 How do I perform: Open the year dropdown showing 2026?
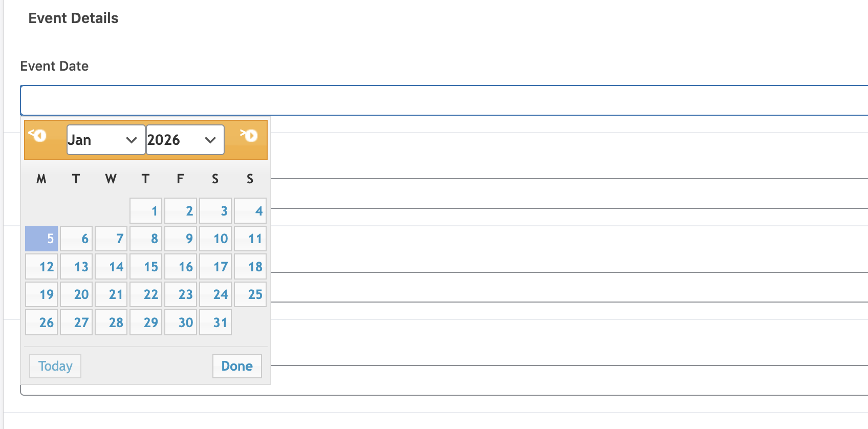[x=185, y=140]
